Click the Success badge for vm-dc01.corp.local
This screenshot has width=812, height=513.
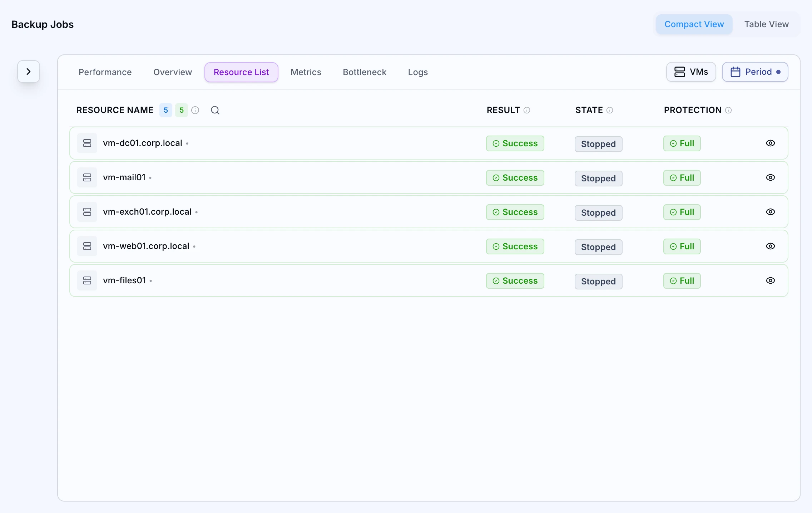point(515,143)
